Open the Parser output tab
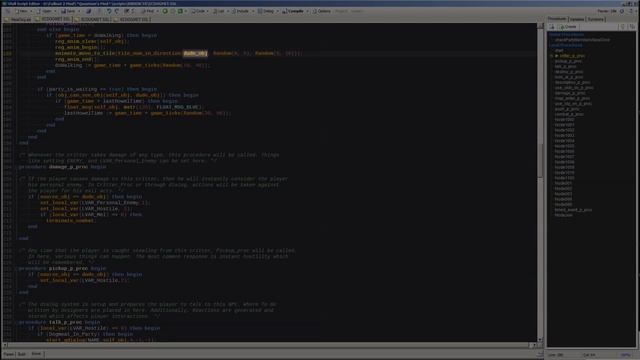 pyautogui.click(x=9, y=354)
